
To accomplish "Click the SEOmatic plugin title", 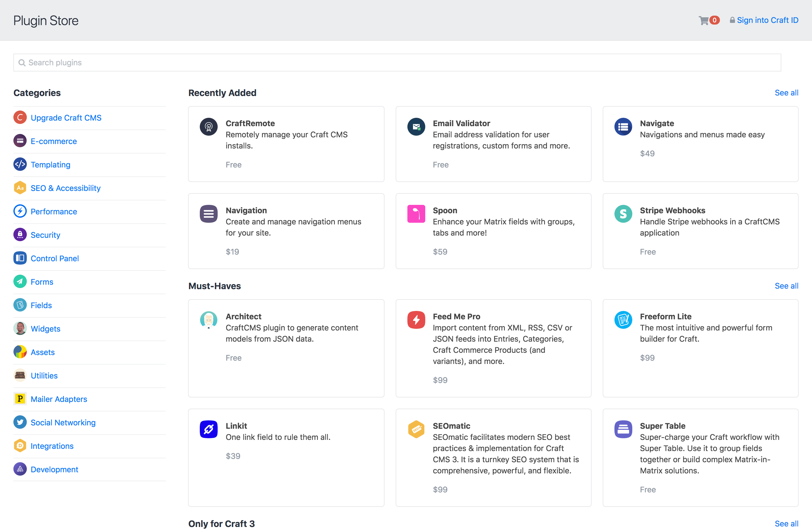I will 451,426.
